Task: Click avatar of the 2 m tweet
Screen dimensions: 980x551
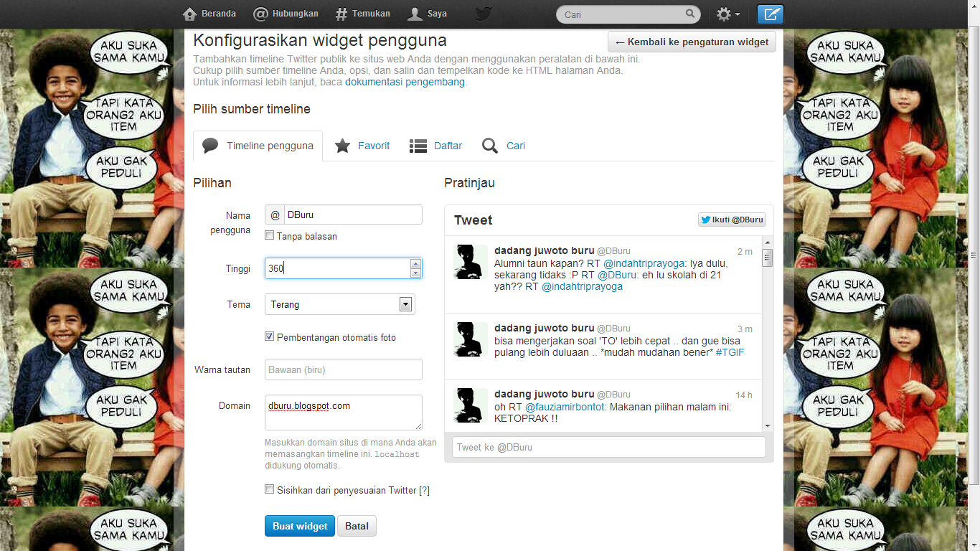Action: click(x=471, y=261)
